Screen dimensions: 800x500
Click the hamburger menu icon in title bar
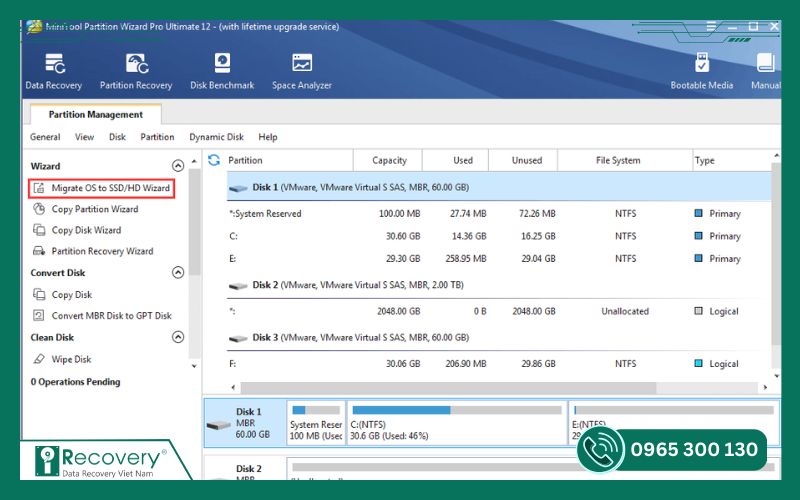(711, 26)
